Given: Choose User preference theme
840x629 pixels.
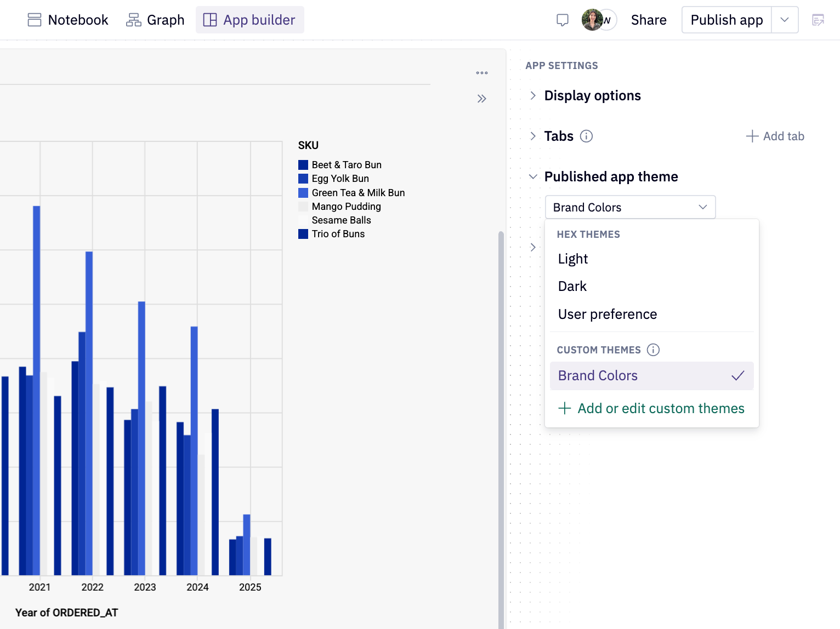Looking at the screenshot, I should click(x=608, y=314).
